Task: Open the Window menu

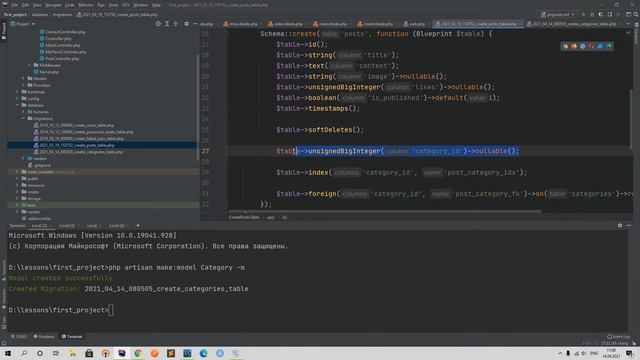Action: [140, 5]
